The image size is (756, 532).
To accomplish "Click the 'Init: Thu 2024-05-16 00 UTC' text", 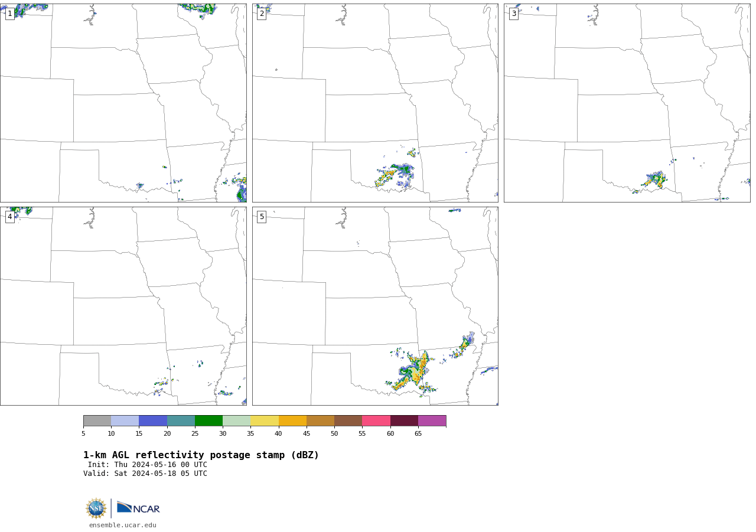I will [x=148, y=465].
